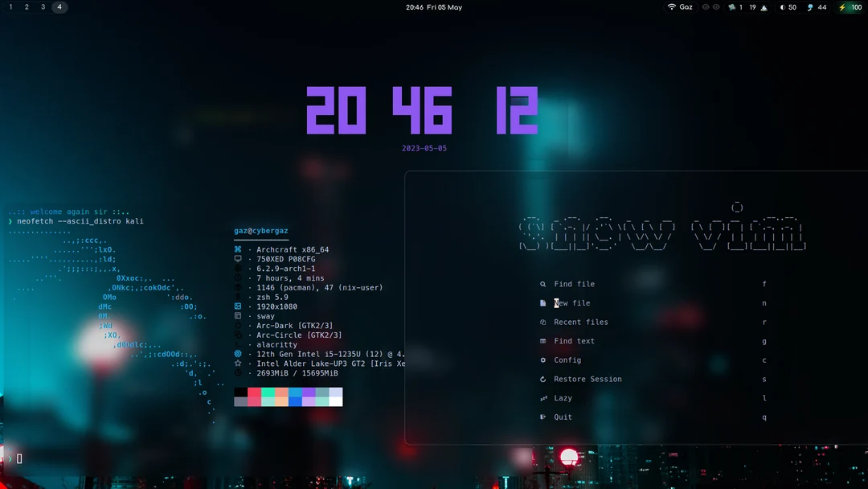Click the Lazy plugin manager icon

pyautogui.click(x=545, y=398)
